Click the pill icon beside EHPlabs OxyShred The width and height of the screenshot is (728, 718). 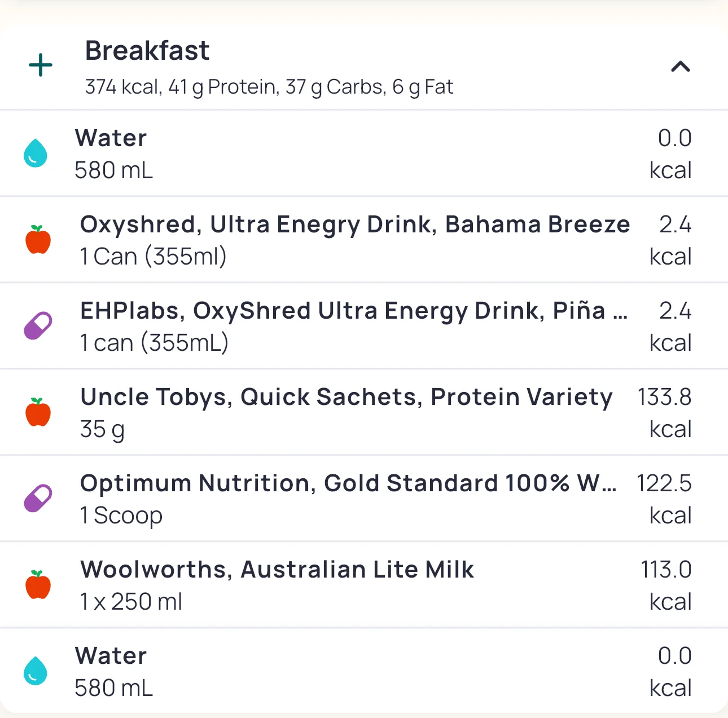(38, 326)
